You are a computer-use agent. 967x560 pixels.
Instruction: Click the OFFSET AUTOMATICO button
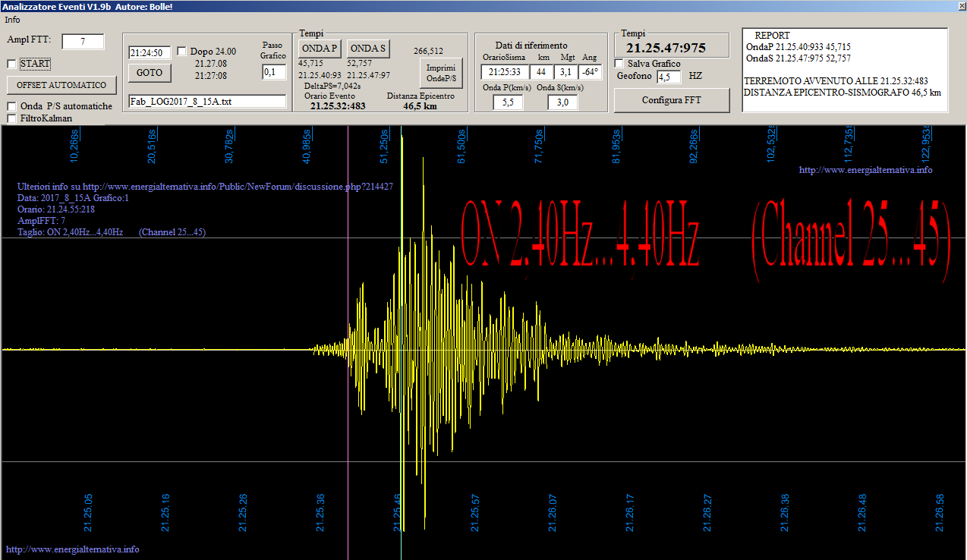(62, 84)
